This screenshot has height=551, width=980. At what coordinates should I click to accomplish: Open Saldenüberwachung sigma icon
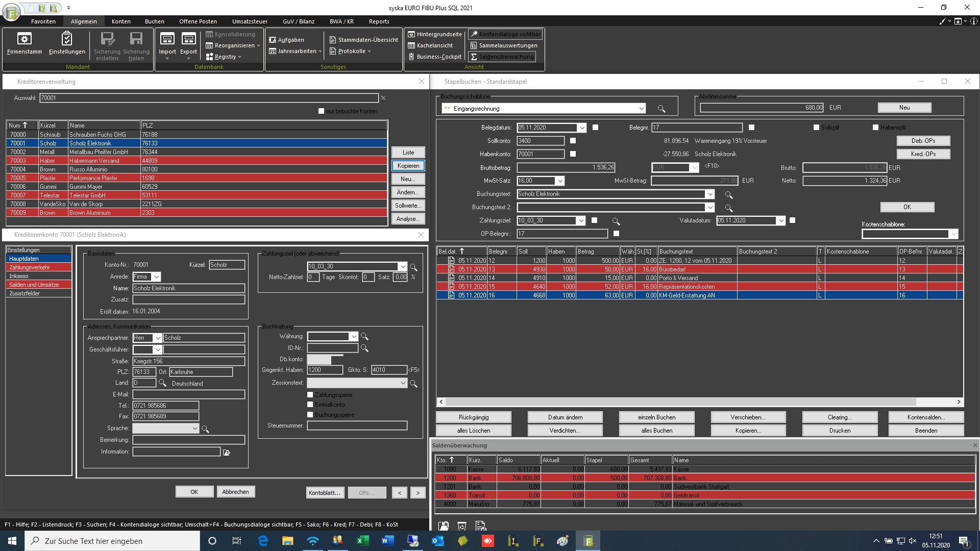coord(474,57)
